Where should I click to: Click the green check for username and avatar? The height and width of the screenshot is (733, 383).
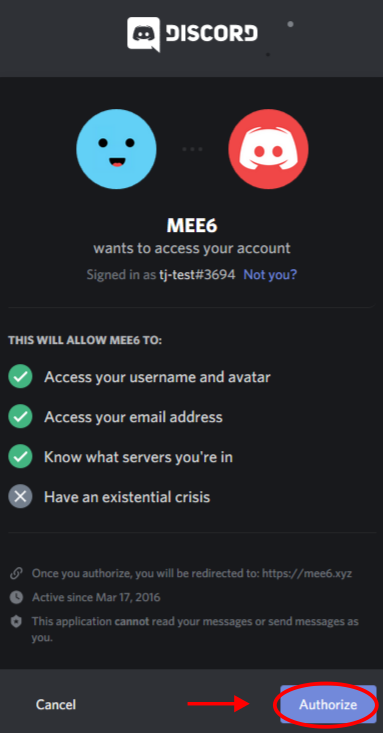pos(20,376)
